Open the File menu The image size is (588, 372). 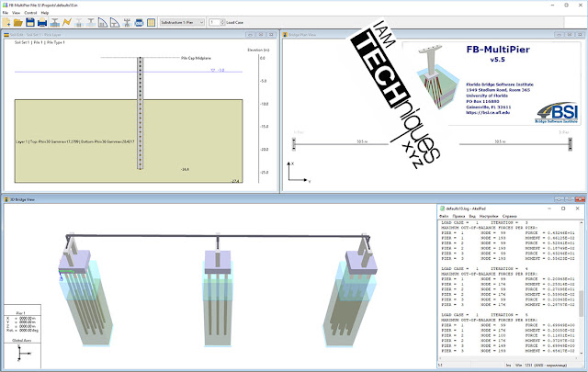tap(6, 13)
